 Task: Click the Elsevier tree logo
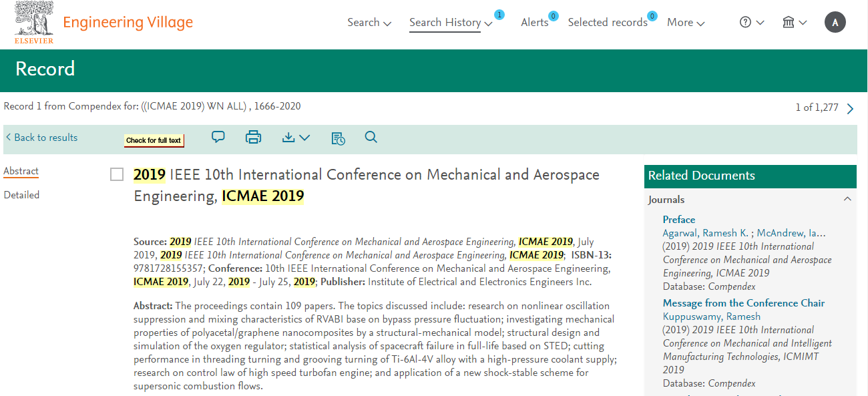(x=33, y=22)
